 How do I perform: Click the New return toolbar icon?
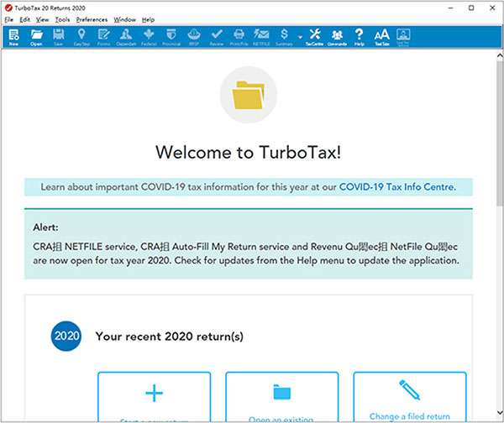click(x=13, y=37)
